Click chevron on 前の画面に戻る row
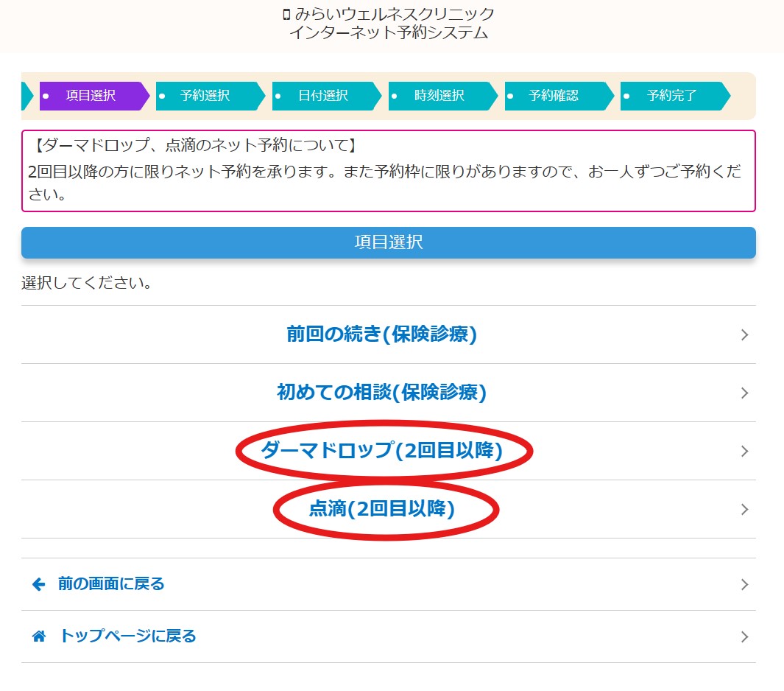784x691 pixels. (744, 584)
